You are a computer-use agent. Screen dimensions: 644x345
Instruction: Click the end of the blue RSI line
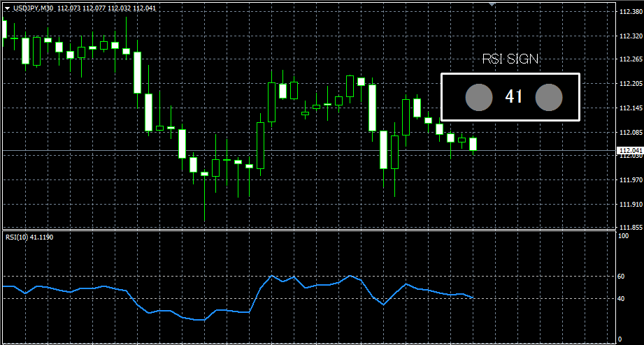pos(473,298)
